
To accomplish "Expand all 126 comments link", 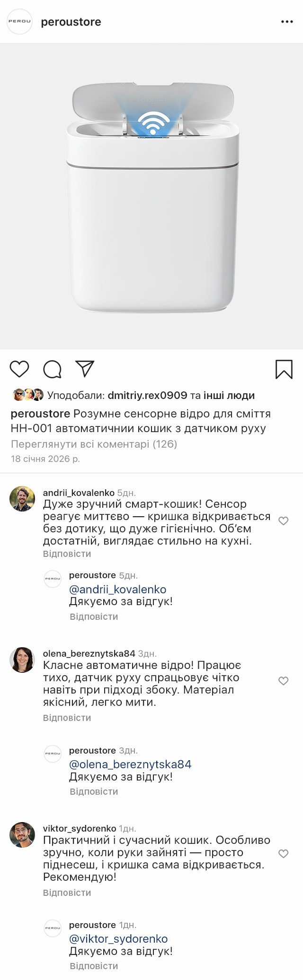I will click(x=94, y=444).
